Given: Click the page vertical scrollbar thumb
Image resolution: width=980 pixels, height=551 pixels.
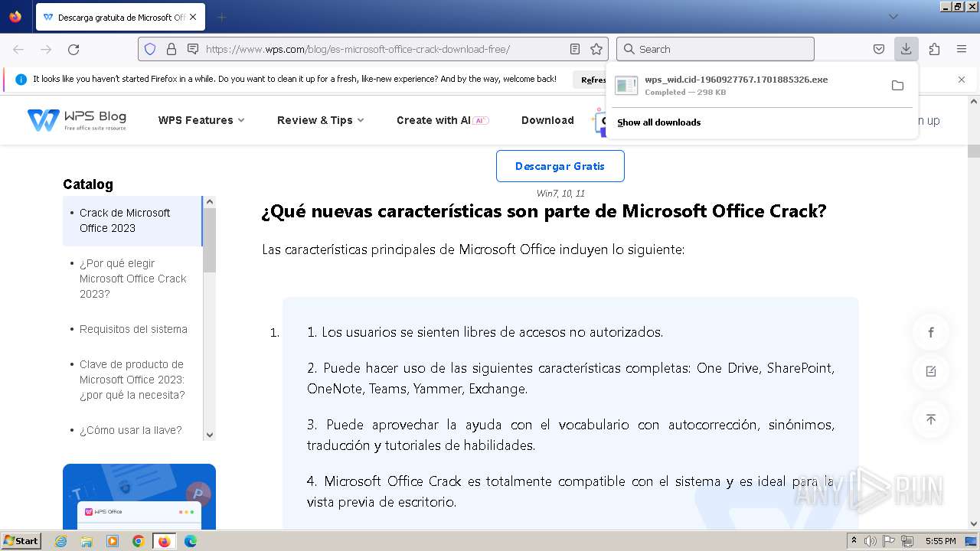Looking at the screenshot, I should tap(974, 151).
